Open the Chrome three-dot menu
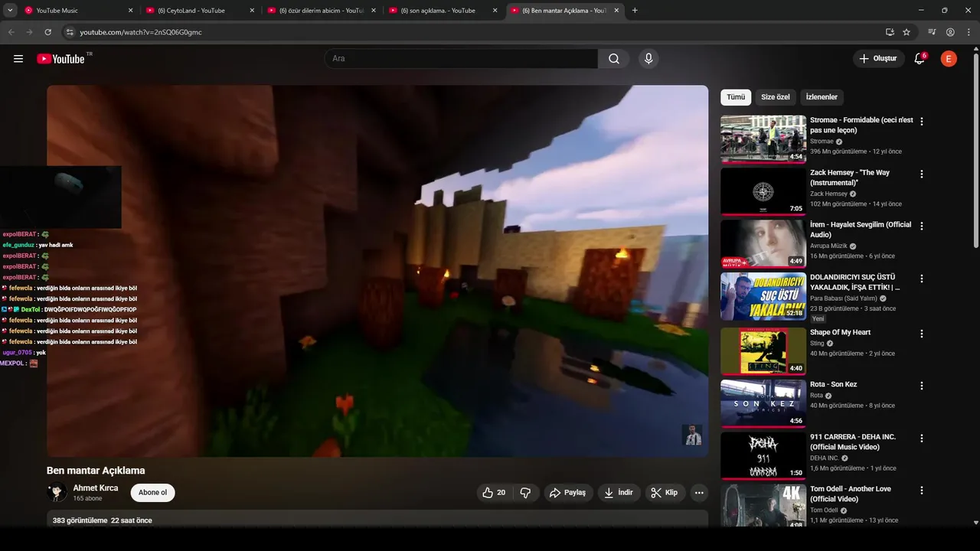980x551 pixels. coord(969,32)
